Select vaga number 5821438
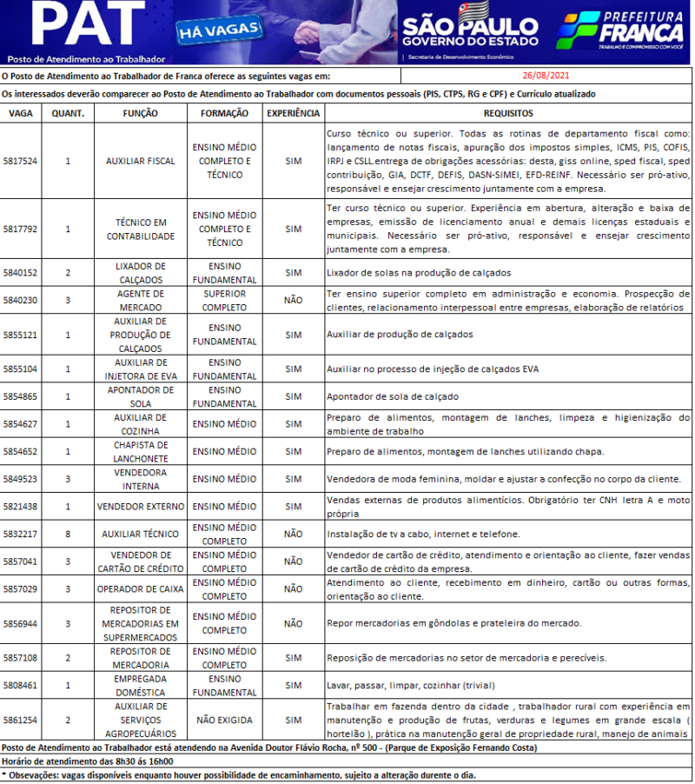The image size is (695, 784). [x=20, y=507]
